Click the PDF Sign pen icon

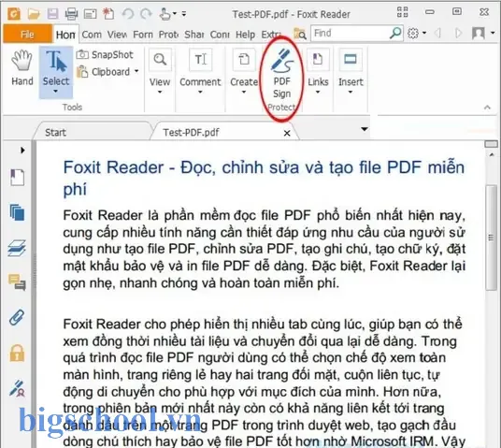tap(282, 61)
